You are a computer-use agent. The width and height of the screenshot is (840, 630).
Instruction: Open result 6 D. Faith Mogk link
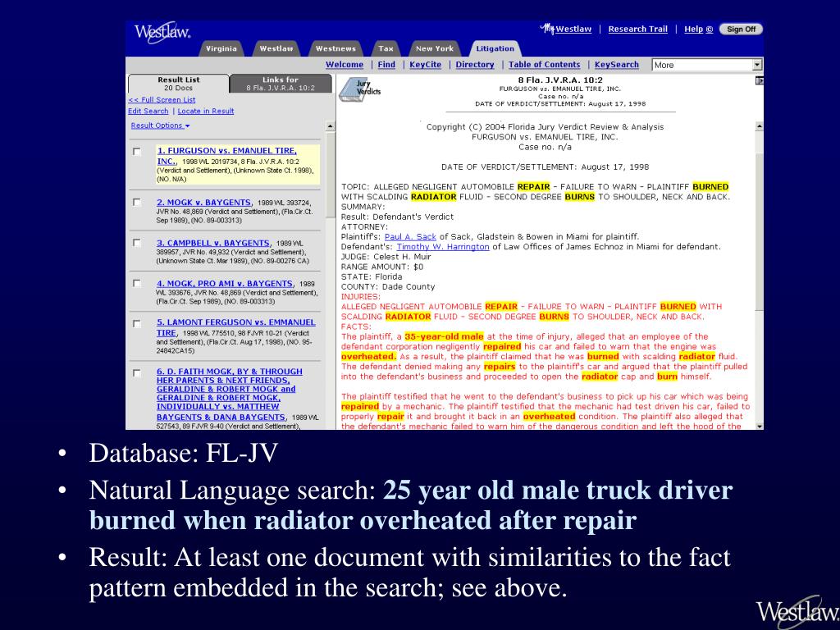click(230, 394)
